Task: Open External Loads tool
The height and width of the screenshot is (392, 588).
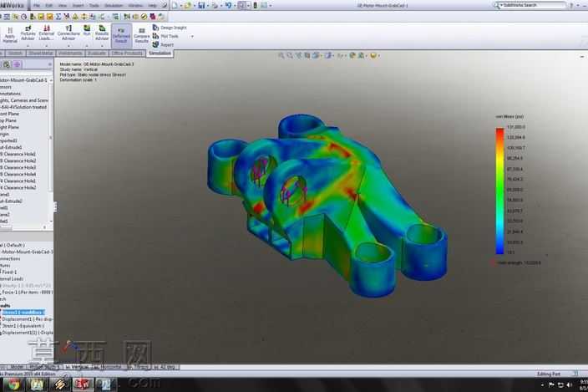Action: click(x=47, y=33)
